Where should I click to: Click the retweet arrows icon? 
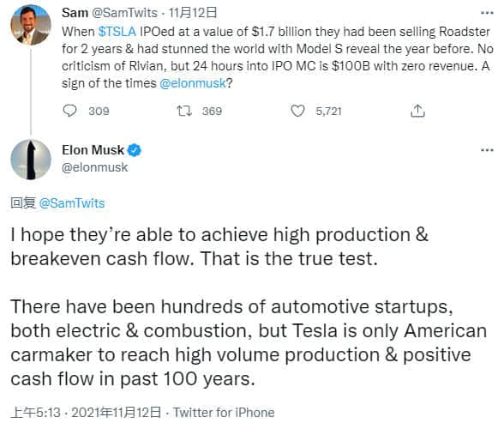click(x=184, y=111)
